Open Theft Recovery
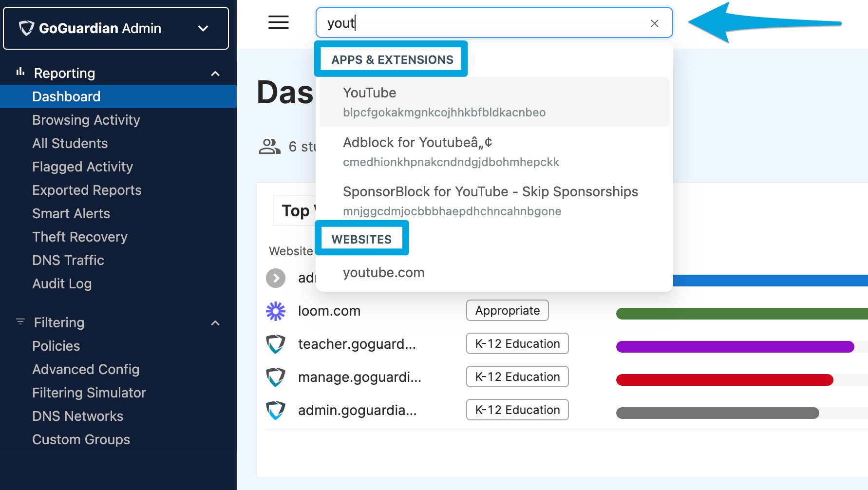This screenshot has height=490, width=868. 80,237
